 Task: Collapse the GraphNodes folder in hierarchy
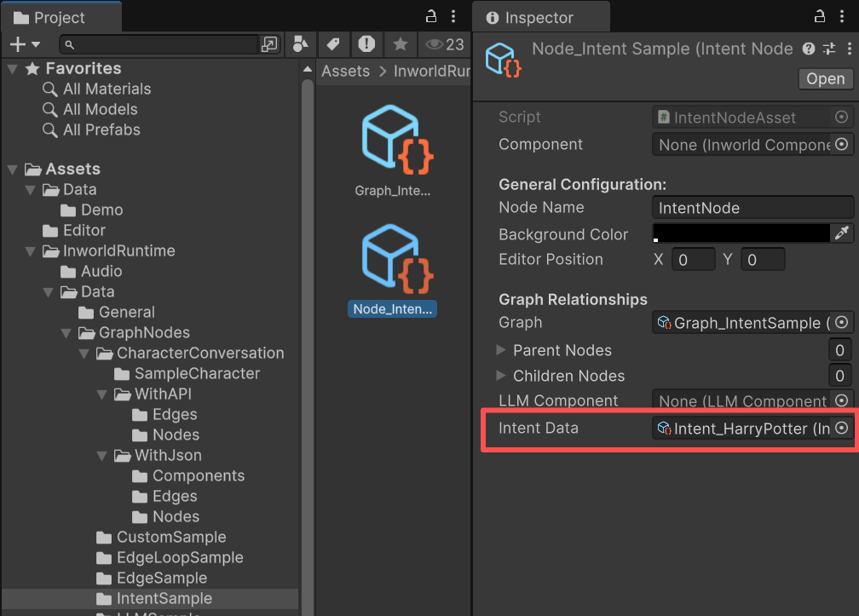point(66,332)
